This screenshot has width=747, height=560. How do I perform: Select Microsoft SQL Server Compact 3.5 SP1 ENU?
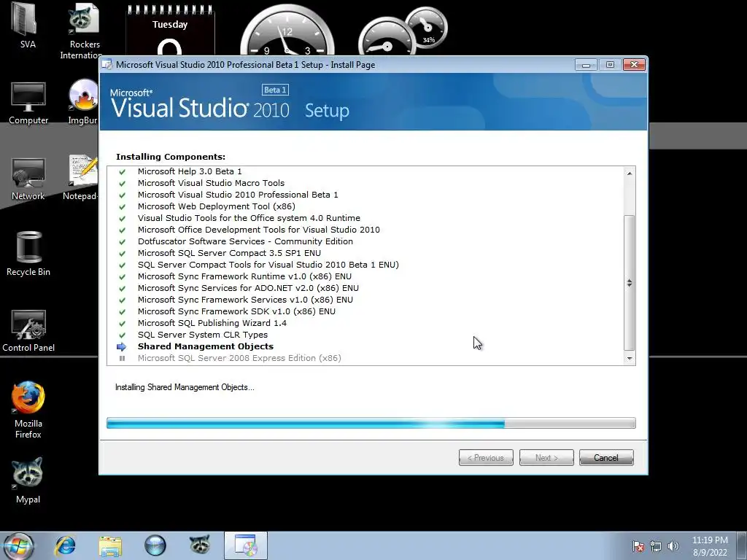click(x=229, y=253)
